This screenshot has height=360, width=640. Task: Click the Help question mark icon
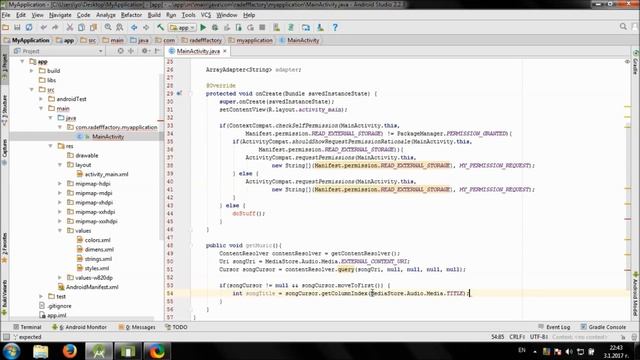pyautogui.click(x=335, y=27)
